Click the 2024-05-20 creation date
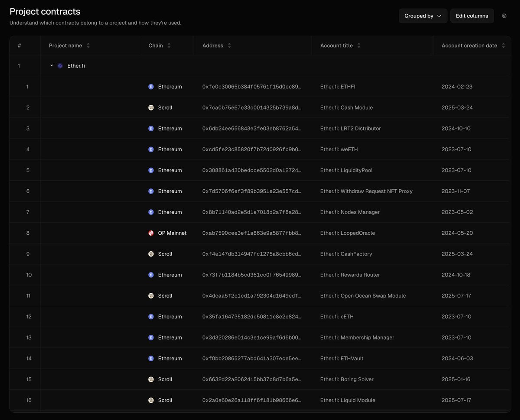This screenshot has height=420, width=520. click(457, 233)
